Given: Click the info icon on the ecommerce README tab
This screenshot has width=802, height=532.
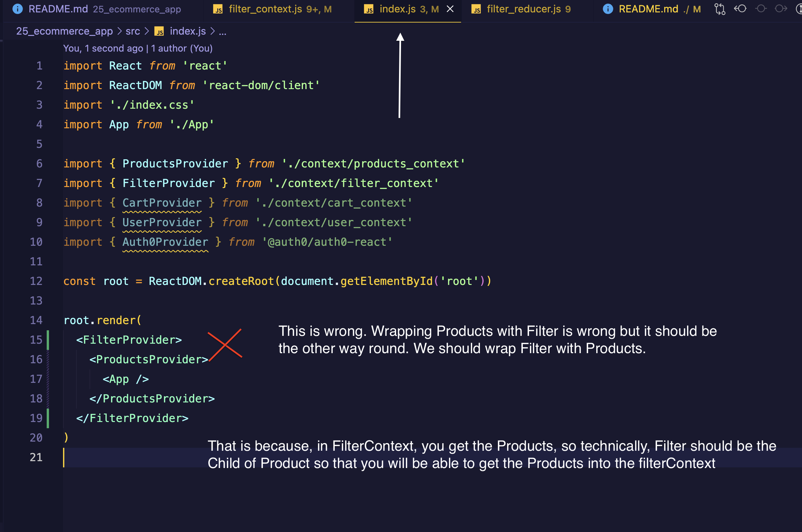Looking at the screenshot, I should [x=18, y=9].
